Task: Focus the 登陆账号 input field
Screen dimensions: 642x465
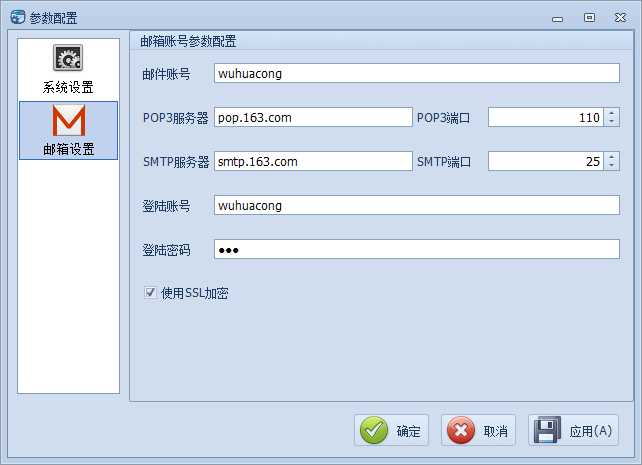Action: (x=416, y=205)
